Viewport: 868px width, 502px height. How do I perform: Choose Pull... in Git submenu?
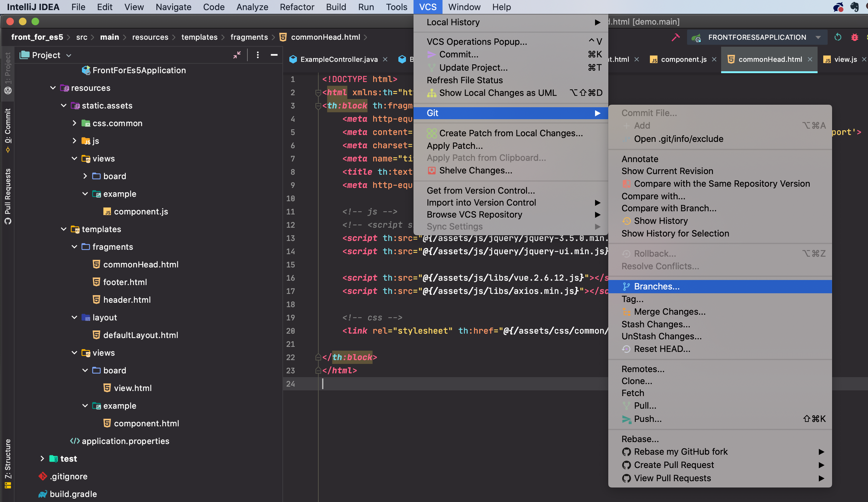[720, 406]
